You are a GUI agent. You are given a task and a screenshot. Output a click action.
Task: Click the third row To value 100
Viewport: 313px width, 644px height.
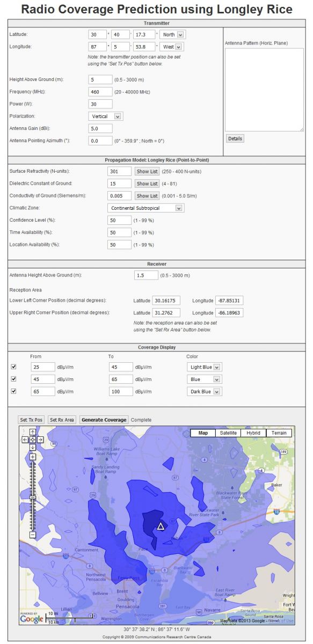click(x=121, y=391)
